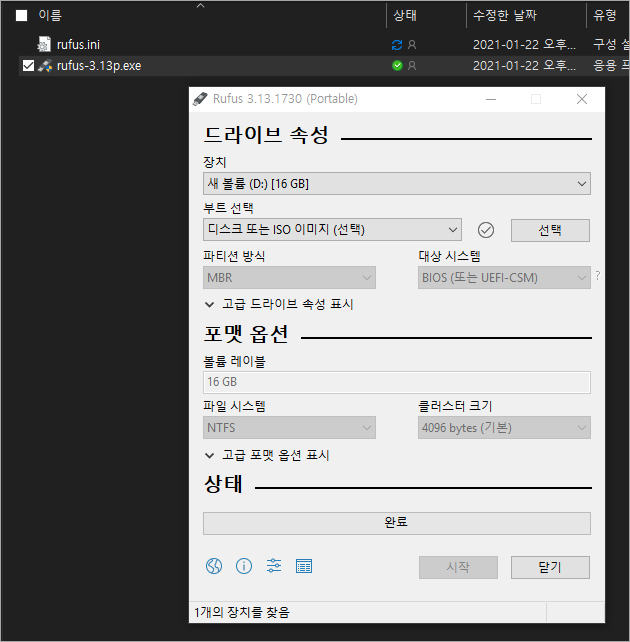Click the 닫기 close button

pyautogui.click(x=550, y=567)
